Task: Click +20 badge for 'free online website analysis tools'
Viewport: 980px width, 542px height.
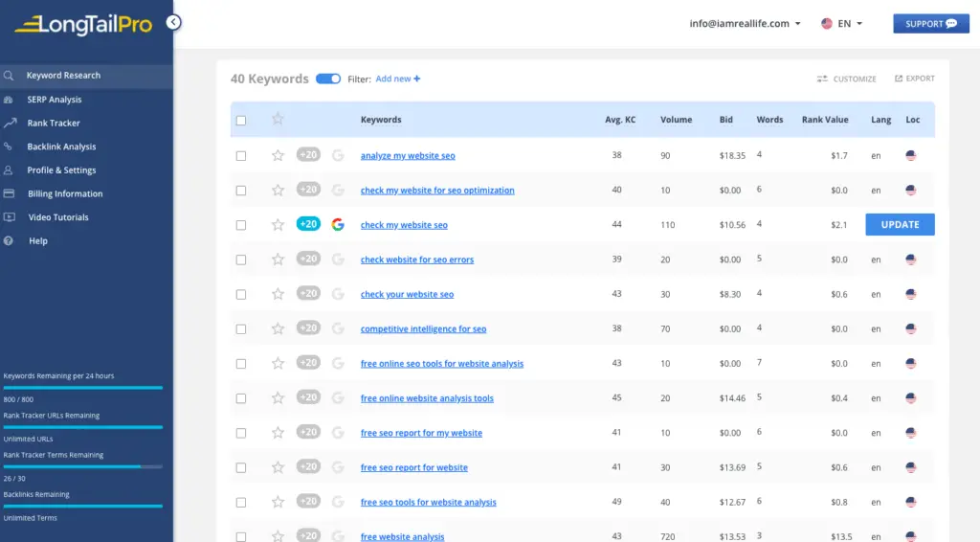Action: [x=308, y=397]
